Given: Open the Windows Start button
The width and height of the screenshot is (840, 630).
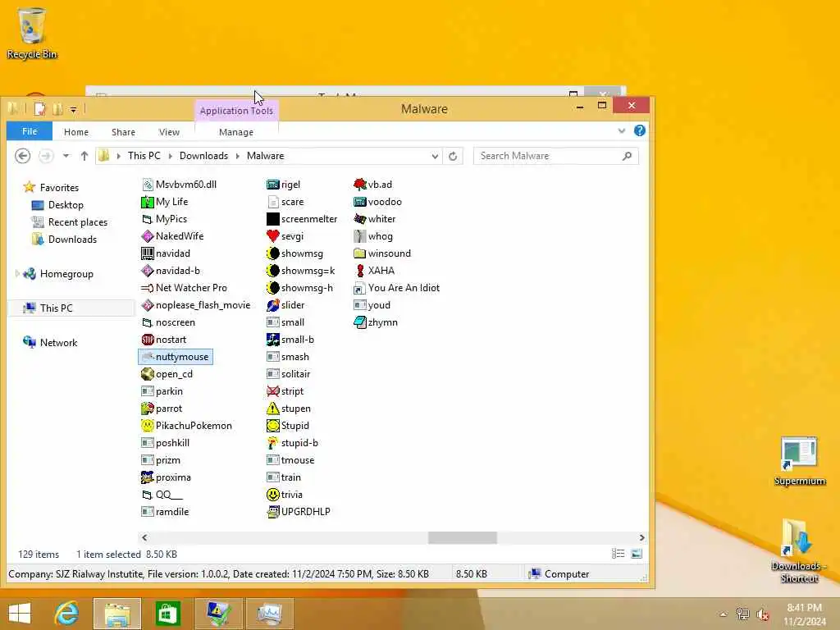Looking at the screenshot, I should click(x=20, y=614).
